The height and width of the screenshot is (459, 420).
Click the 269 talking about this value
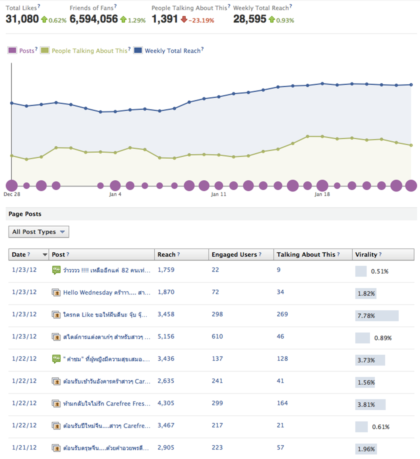pos(282,314)
